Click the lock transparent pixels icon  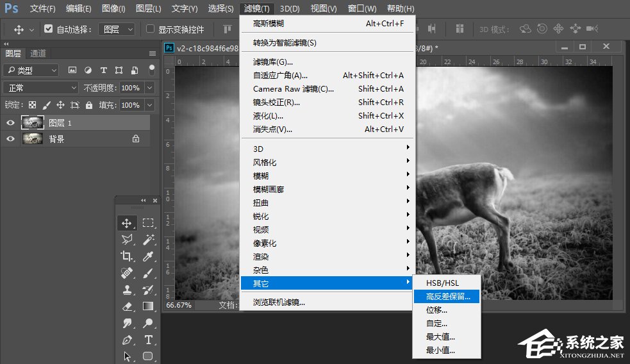tap(32, 105)
